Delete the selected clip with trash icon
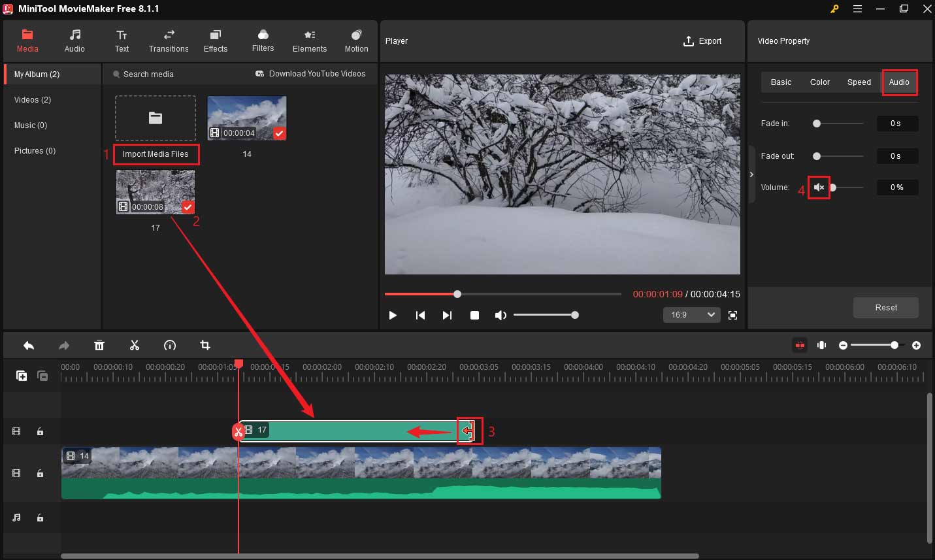 [99, 345]
